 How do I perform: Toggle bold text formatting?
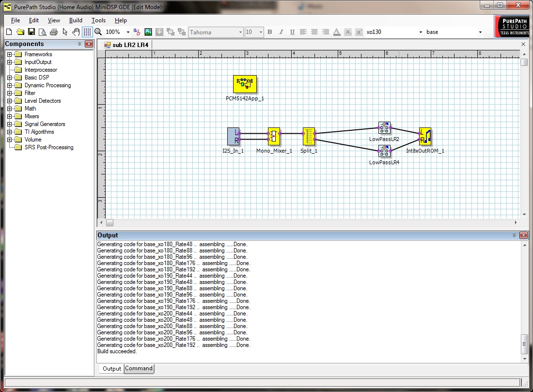pyautogui.click(x=270, y=32)
